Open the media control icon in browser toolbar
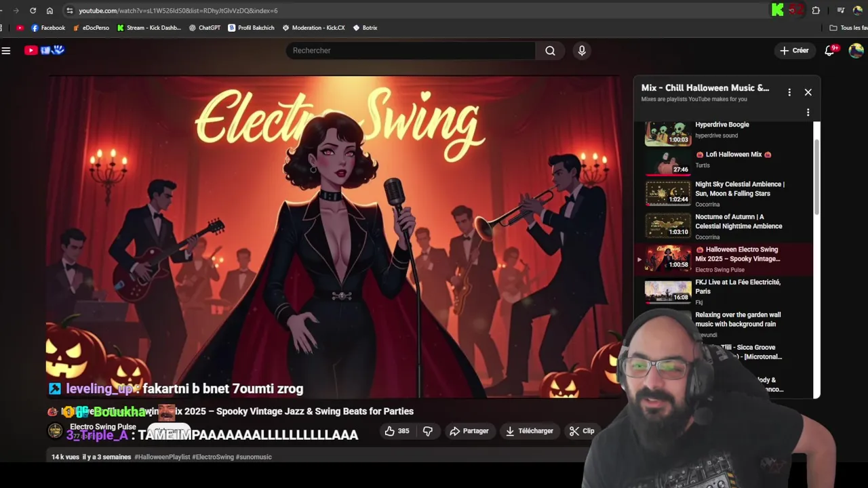Image resolution: width=868 pixels, height=488 pixels. coord(841,10)
